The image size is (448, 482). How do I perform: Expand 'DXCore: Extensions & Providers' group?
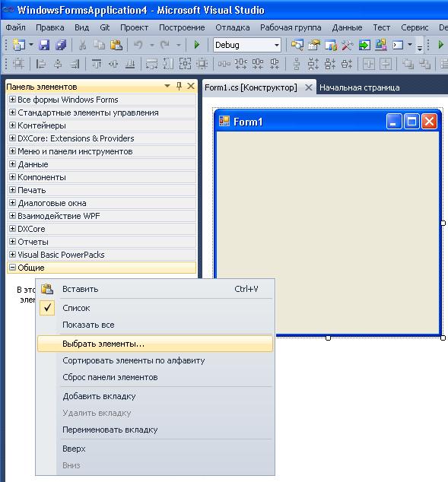coord(12,138)
